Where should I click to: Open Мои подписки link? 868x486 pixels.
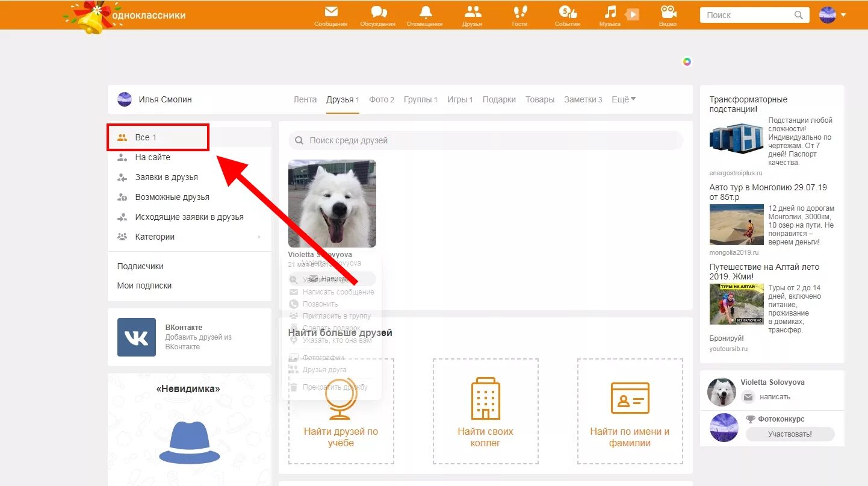click(144, 285)
